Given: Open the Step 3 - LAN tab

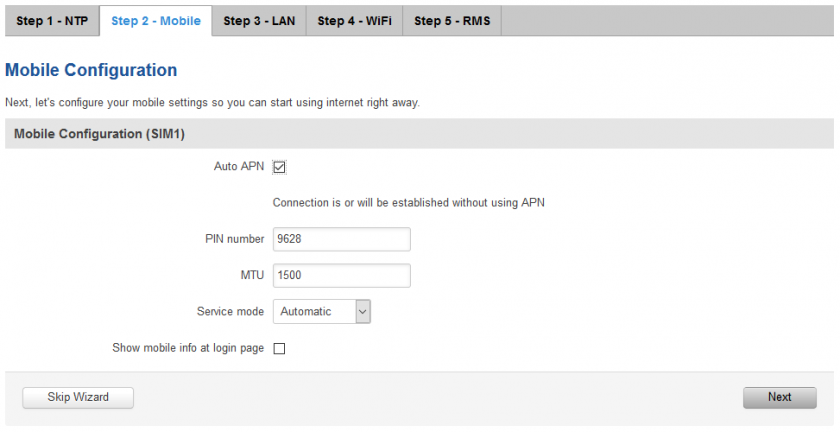Looking at the screenshot, I should pyautogui.click(x=259, y=21).
